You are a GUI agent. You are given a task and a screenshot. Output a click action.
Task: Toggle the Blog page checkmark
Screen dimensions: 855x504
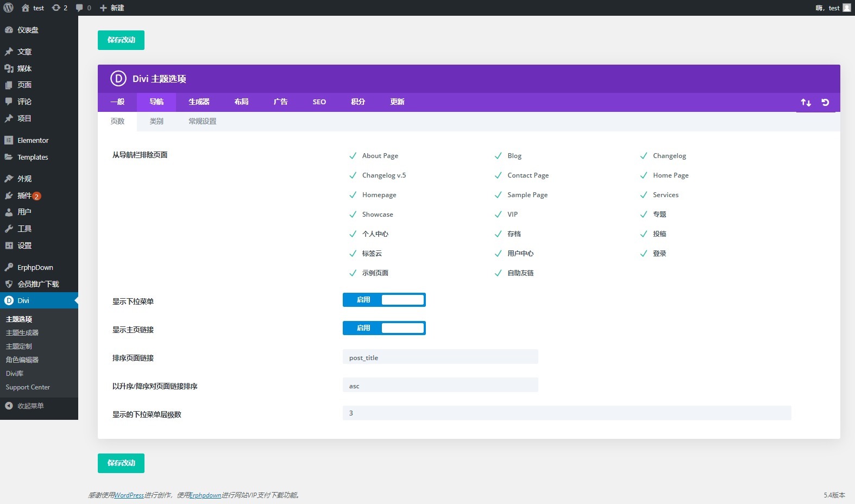(498, 156)
